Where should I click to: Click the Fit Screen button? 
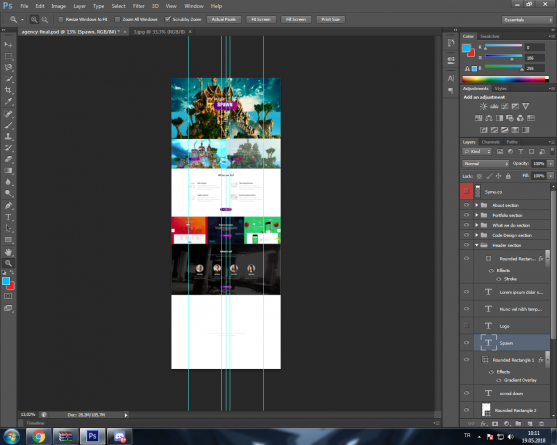tap(261, 20)
